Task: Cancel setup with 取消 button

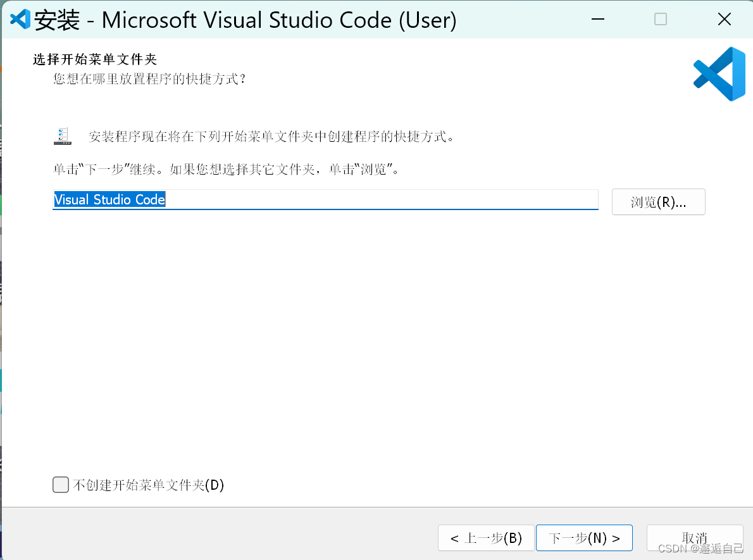Action: 694,538
